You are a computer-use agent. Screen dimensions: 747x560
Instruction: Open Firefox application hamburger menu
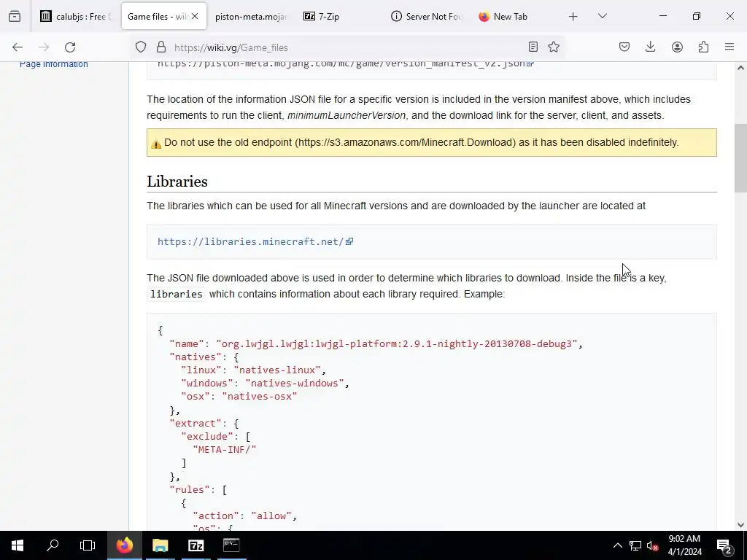click(x=729, y=47)
